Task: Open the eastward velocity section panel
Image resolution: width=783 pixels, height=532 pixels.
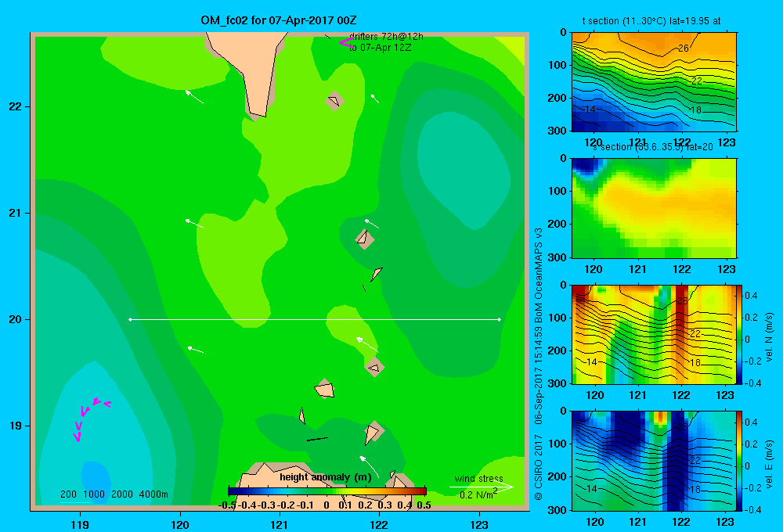Action: 654,461
